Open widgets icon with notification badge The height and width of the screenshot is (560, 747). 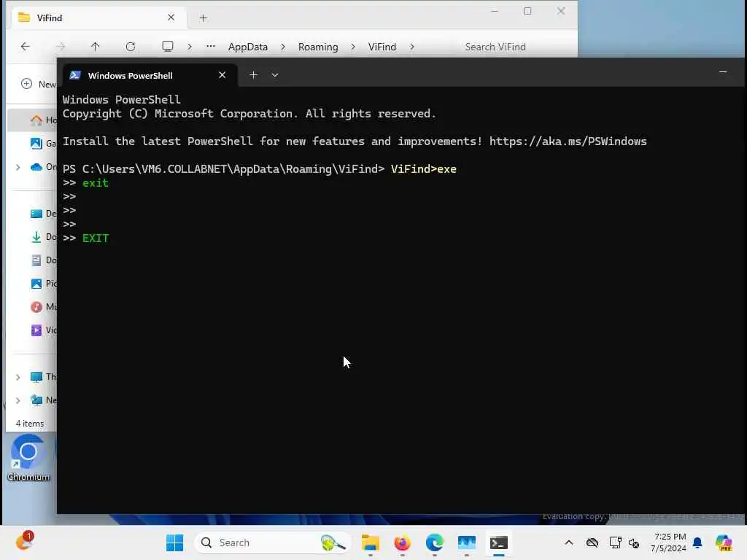(24, 541)
